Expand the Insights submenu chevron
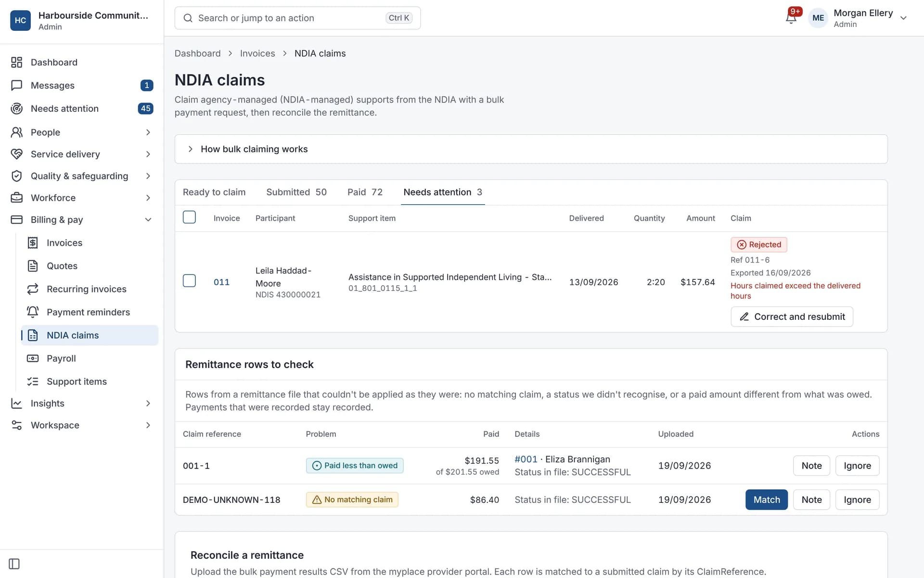 coord(148,403)
